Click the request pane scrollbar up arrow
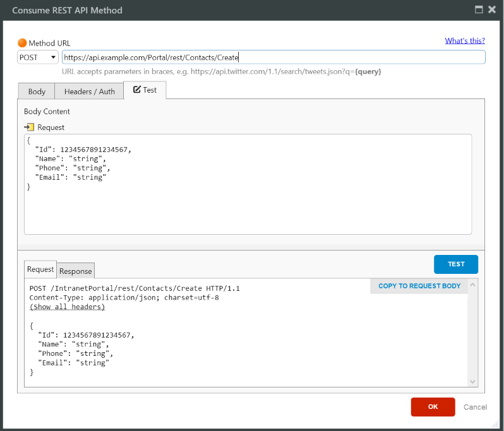 (x=473, y=285)
